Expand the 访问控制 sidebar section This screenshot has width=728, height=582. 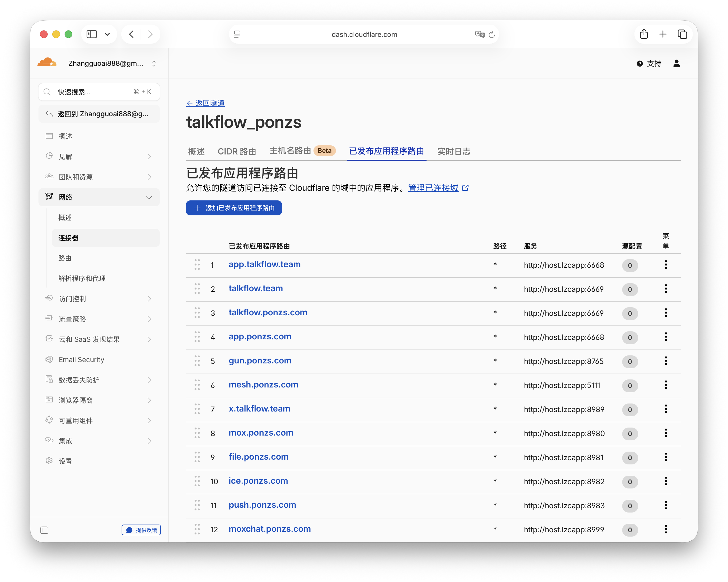[x=99, y=298]
